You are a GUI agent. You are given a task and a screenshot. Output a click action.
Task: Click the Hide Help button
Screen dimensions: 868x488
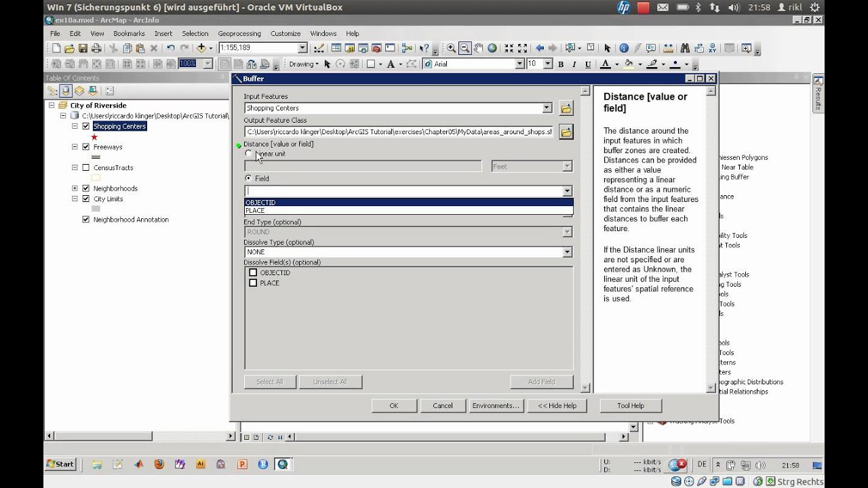(x=557, y=405)
